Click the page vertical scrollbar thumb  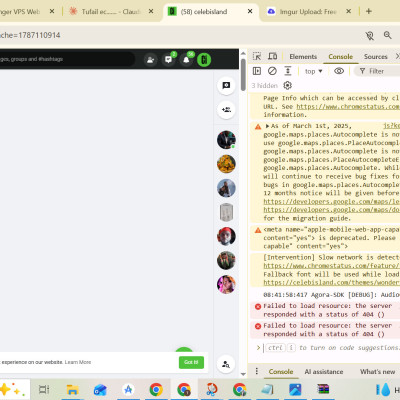pos(243,74)
